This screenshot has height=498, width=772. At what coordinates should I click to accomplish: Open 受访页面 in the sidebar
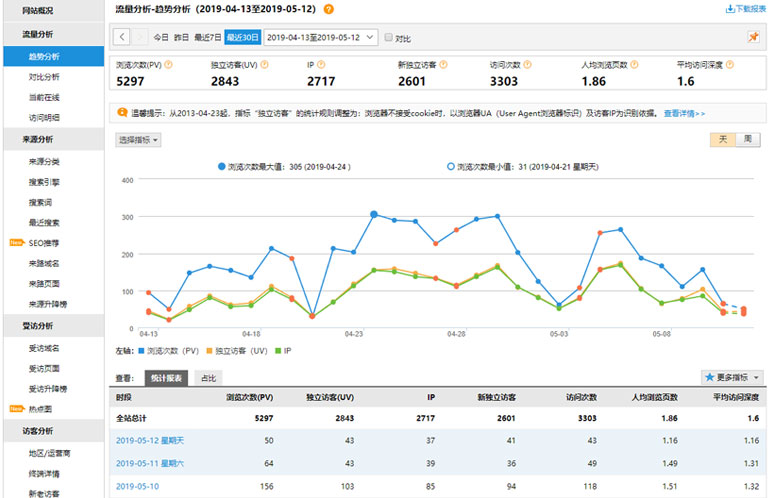(x=44, y=368)
